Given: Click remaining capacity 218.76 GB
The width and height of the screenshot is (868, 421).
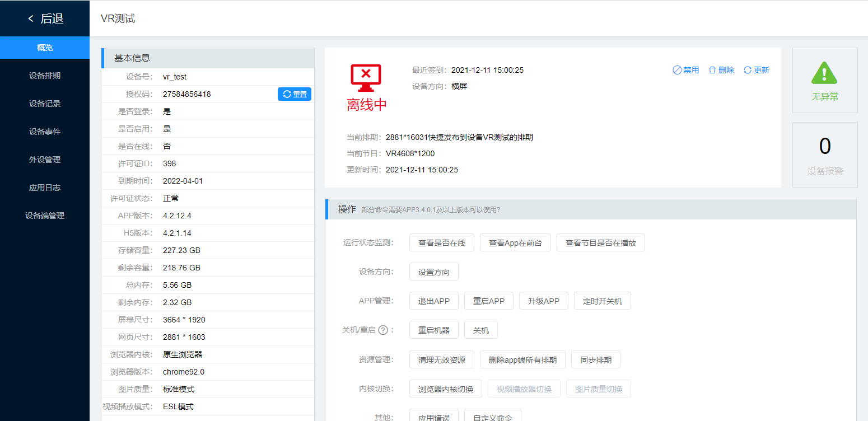Looking at the screenshot, I should (181, 268).
